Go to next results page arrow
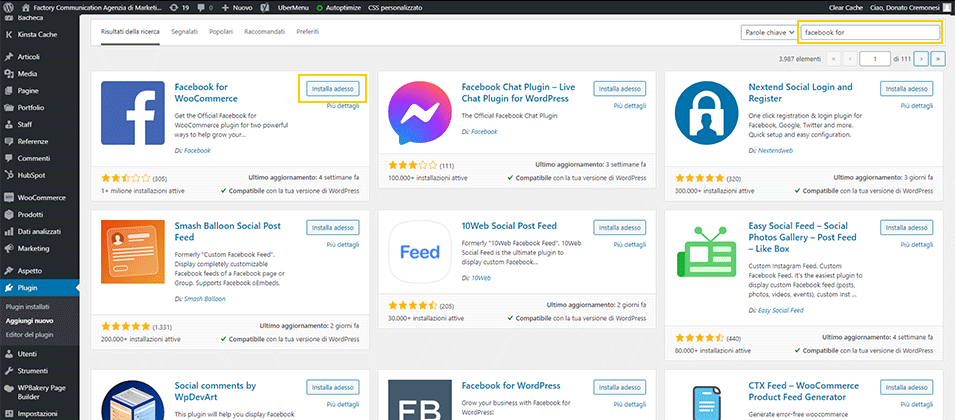 pos(922,59)
